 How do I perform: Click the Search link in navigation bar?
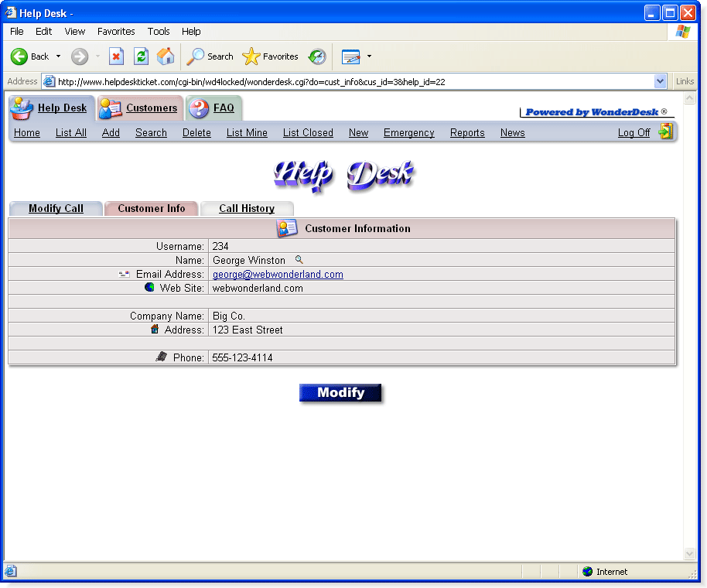(151, 132)
